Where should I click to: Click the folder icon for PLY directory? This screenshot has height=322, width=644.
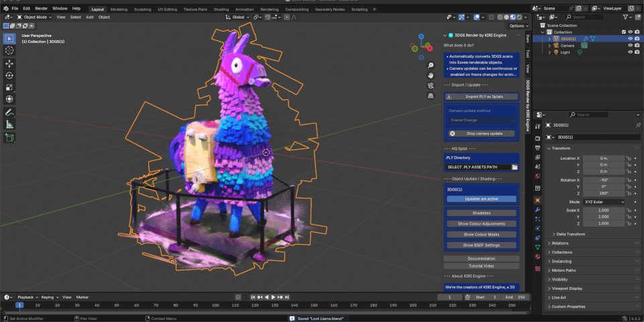point(515,167)
